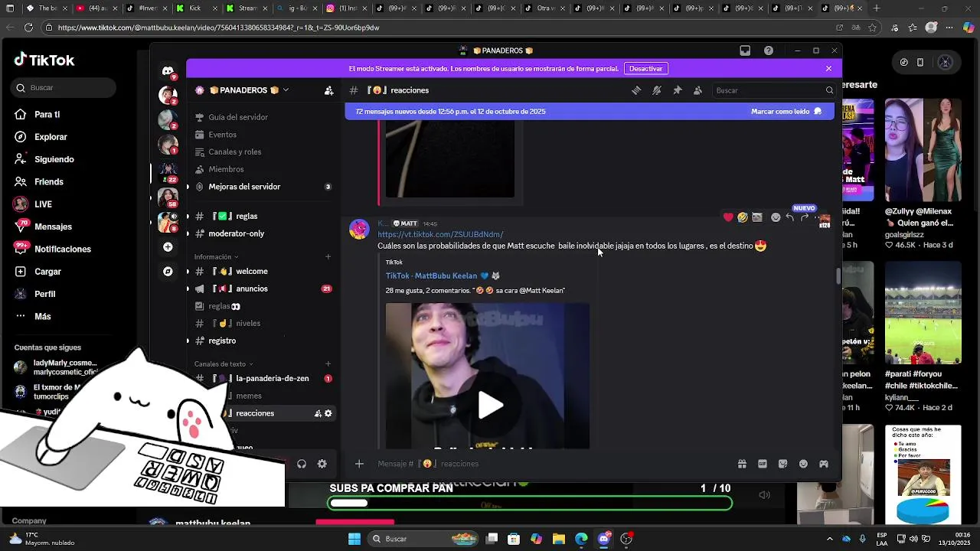The height and width of the screenshot is (551, 980).
Task: Open the vt.tiktok.com link in message
Action: tap(440, 234)
